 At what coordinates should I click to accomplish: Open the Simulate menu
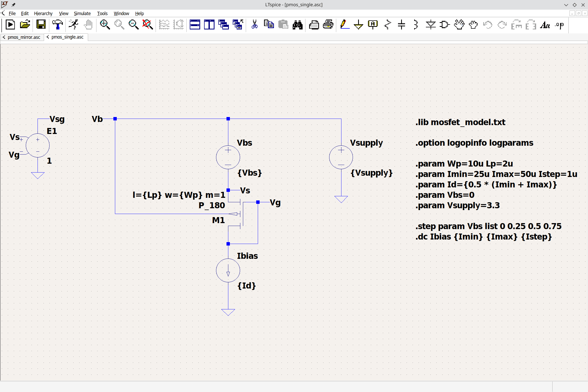82,14
